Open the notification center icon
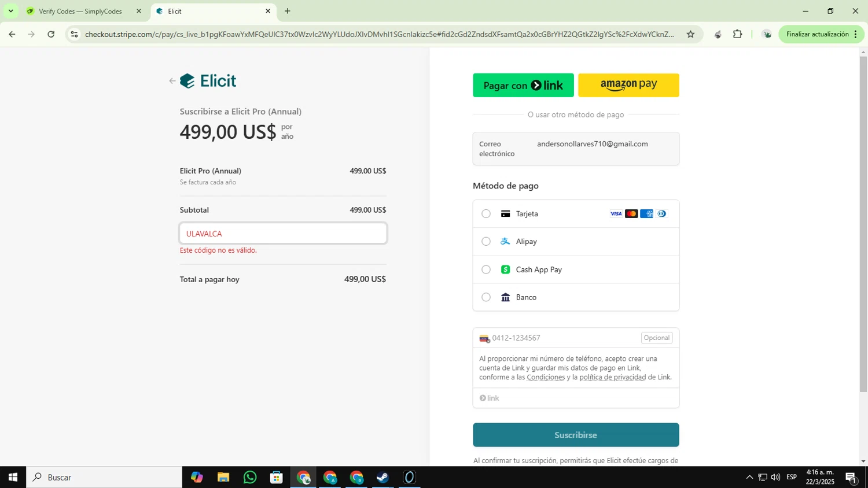Image resolution: width=868 pixels, height=488 pixels. pyautogui.click(x=851, y=477)
